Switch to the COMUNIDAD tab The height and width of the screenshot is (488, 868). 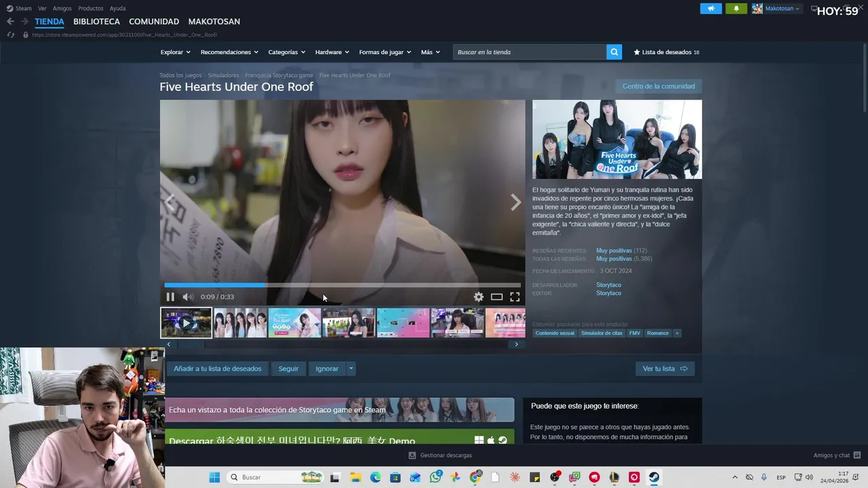(x=154, y=22)
